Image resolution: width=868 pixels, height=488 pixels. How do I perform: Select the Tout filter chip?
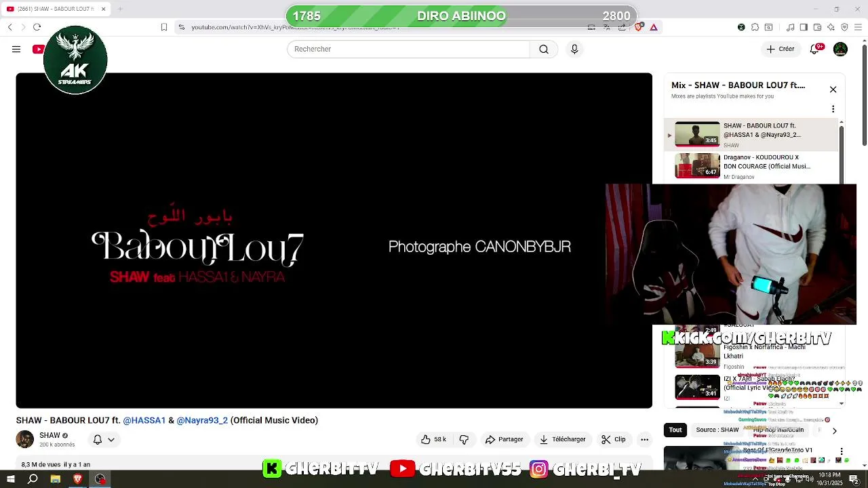click(675, 430)
